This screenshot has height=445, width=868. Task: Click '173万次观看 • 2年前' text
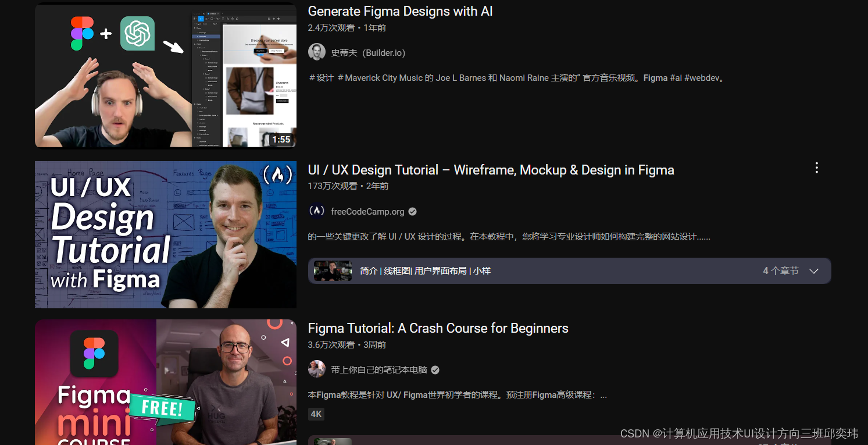click(x=348, y=186)
